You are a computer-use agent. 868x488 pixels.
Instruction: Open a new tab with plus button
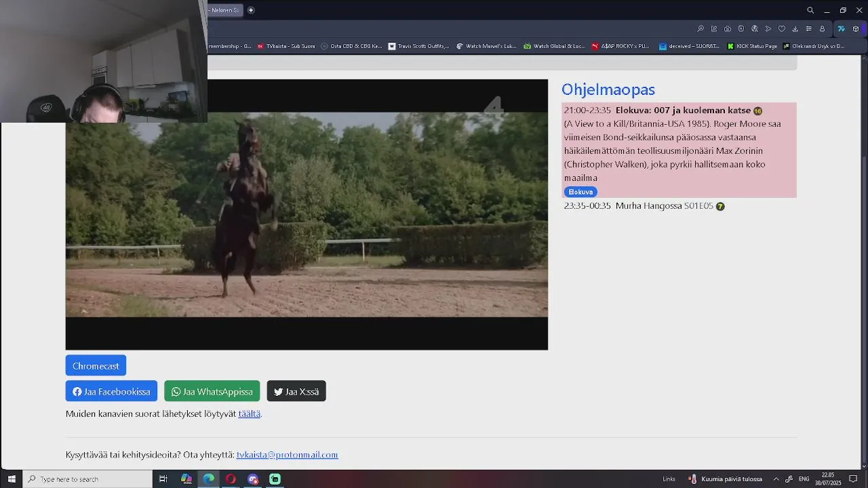tap(251, 10)
